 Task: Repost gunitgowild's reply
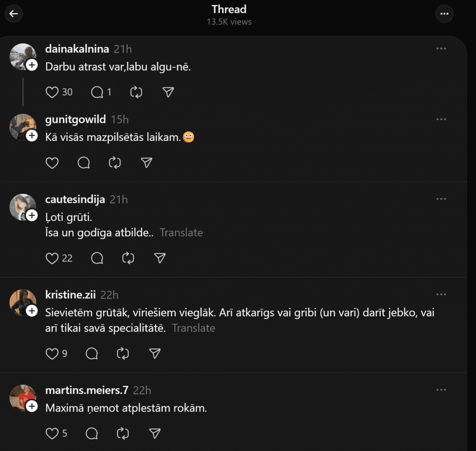coord(114,163)
